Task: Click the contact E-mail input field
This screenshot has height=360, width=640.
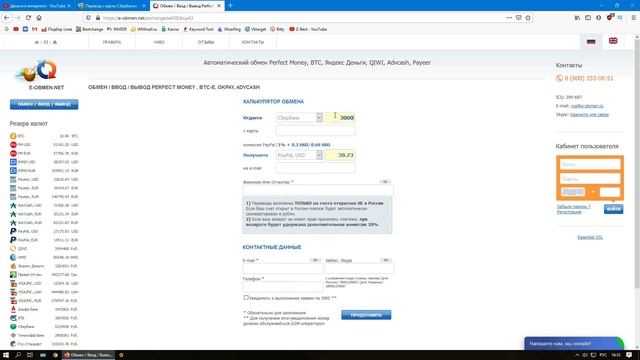Action: [282, 268]
